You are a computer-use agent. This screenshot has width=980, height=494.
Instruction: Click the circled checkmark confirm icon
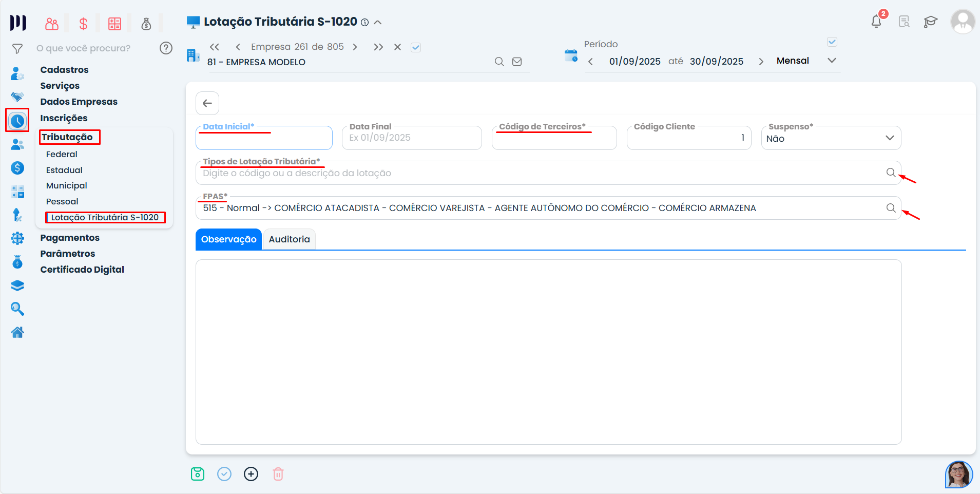[224, 474]
